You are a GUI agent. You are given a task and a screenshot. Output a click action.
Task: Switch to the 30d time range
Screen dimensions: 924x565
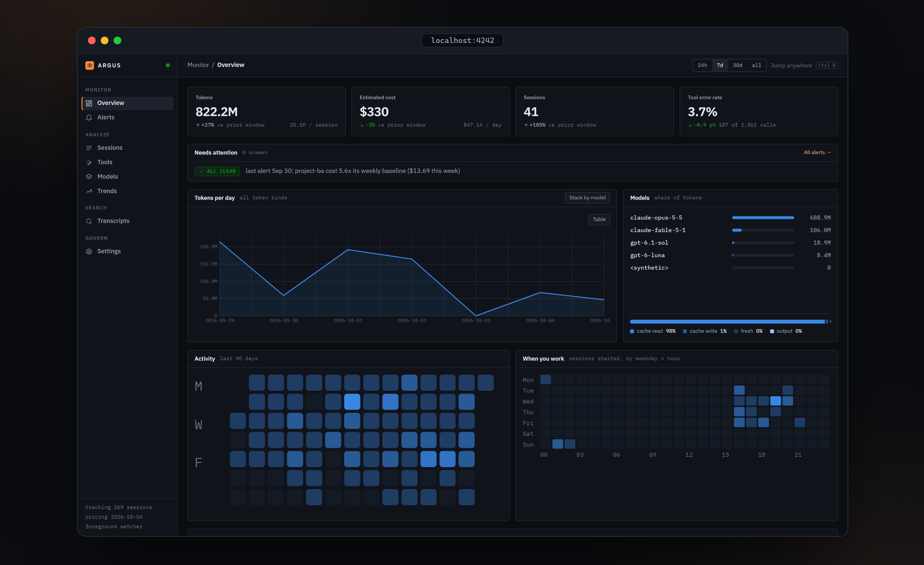737,65
